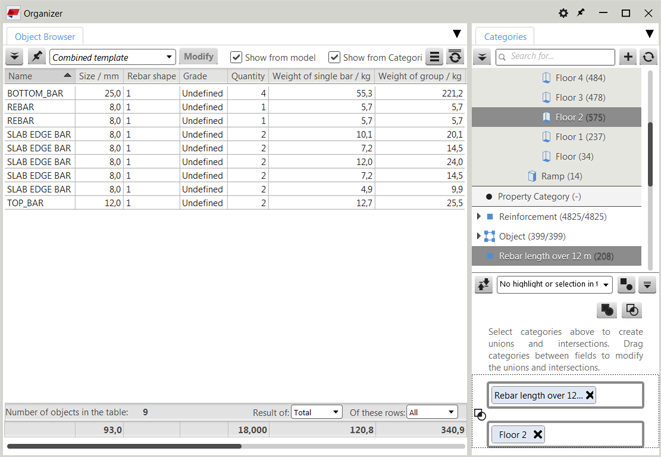Click the refresh icon in Categories panel

(x=648, y=57)
